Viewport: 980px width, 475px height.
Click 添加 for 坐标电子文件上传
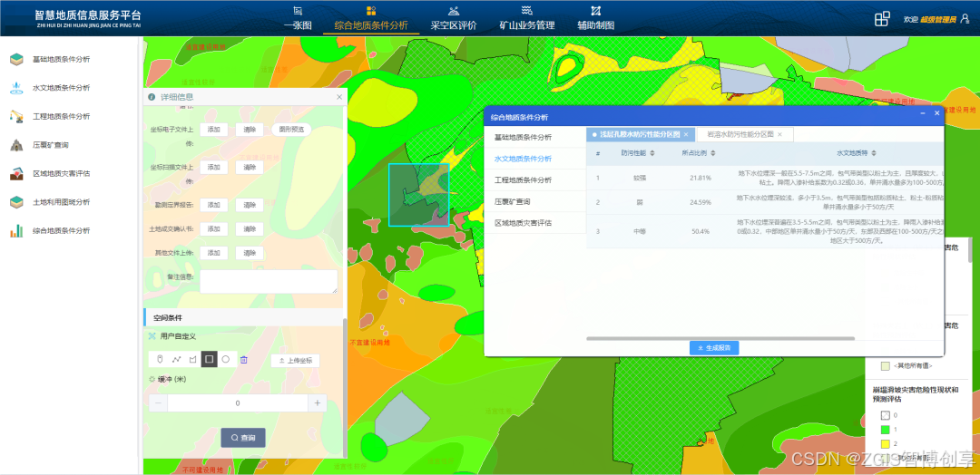pos(214,130)
